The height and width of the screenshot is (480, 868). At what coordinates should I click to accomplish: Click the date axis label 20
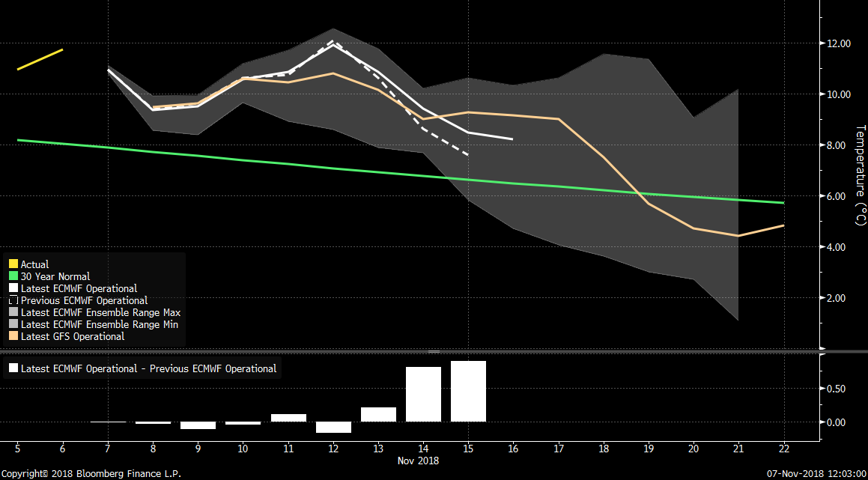pyautogui.click(x=694, y=449)
